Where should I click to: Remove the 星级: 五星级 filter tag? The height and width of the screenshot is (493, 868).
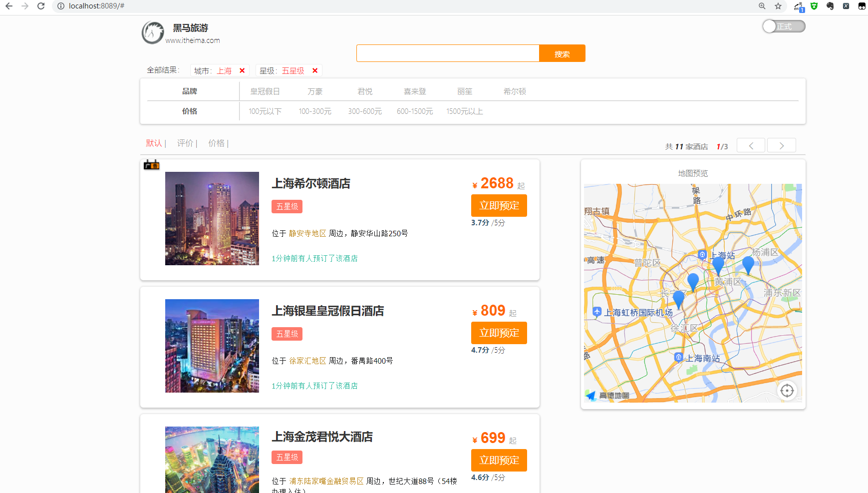tap(315, 70)
